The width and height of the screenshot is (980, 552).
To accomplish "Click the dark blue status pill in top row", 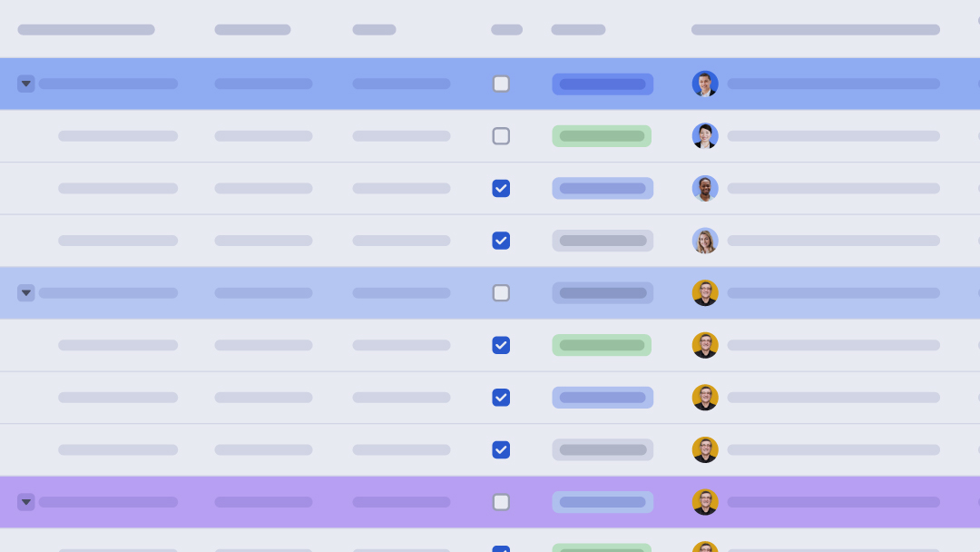I will [603, 84].
